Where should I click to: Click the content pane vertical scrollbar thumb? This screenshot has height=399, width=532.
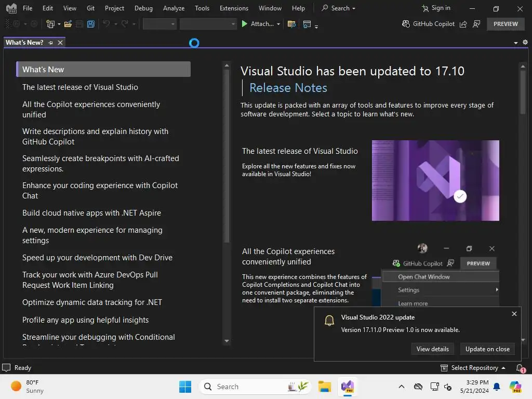[523, 92]
